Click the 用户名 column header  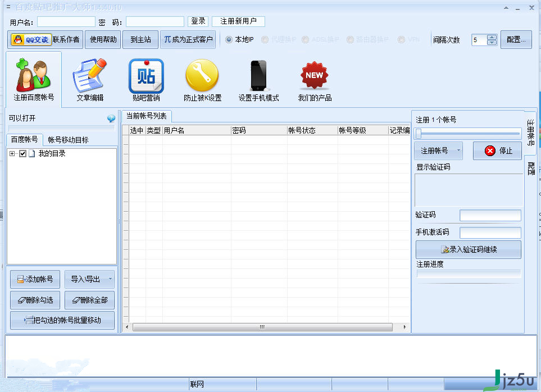(x=197, y=130)
